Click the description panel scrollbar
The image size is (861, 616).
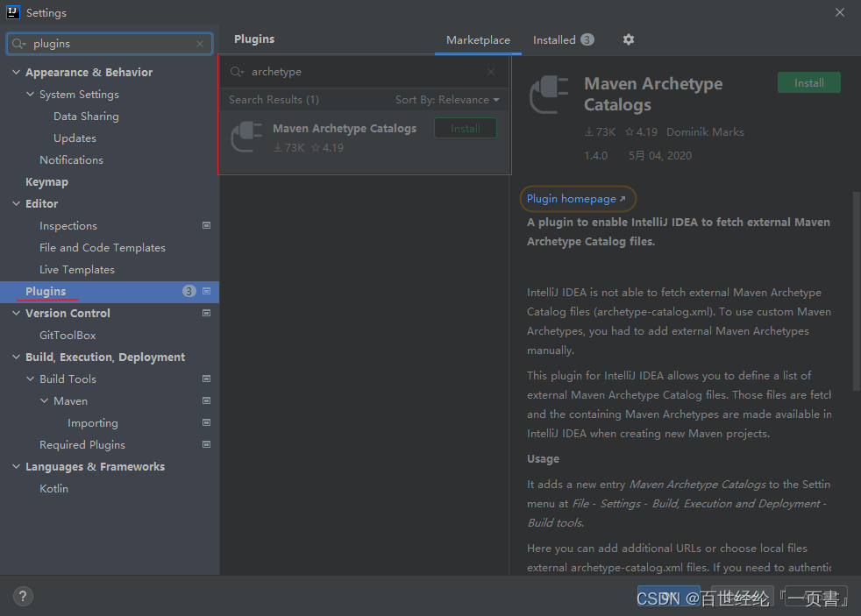(856, 291)
